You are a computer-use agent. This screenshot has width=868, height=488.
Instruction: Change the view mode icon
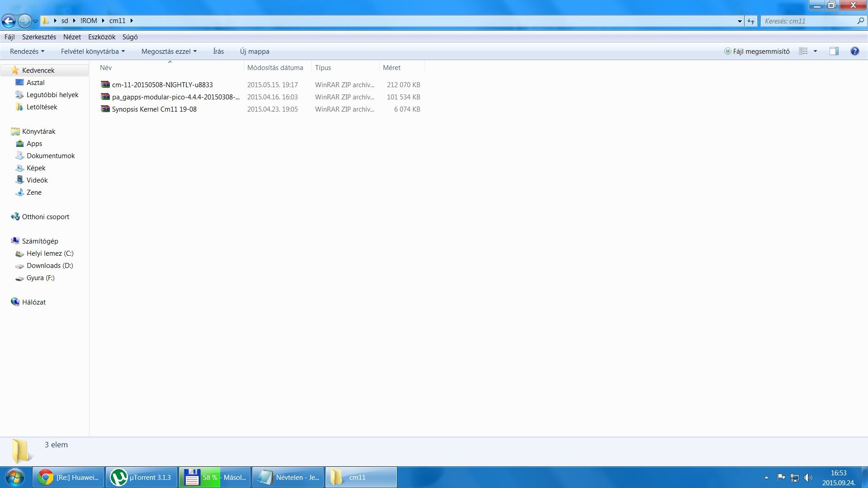[x=803, y=52]
